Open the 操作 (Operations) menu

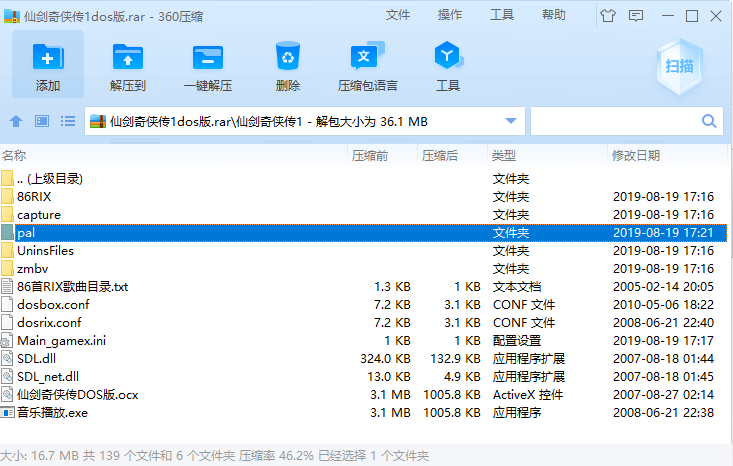(450, 15)
